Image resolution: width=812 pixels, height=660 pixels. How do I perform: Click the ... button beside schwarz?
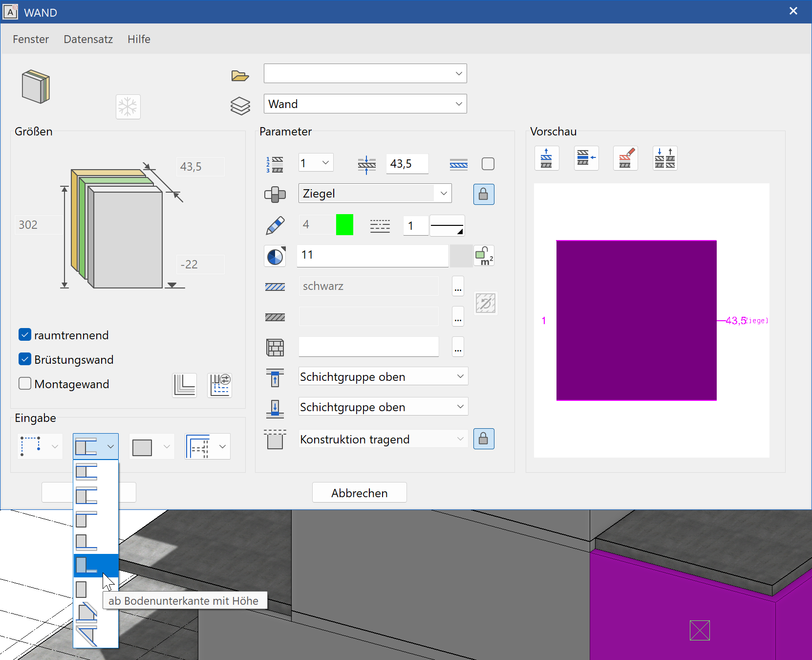coord(458,286)
